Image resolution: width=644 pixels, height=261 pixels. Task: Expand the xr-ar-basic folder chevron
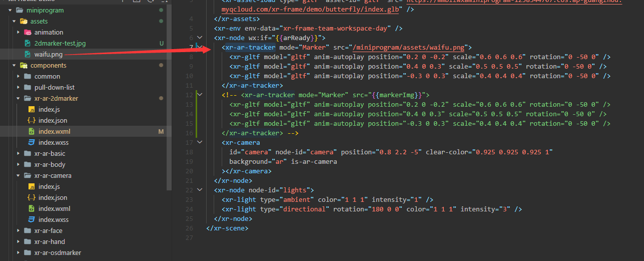(x=18, y=153)
